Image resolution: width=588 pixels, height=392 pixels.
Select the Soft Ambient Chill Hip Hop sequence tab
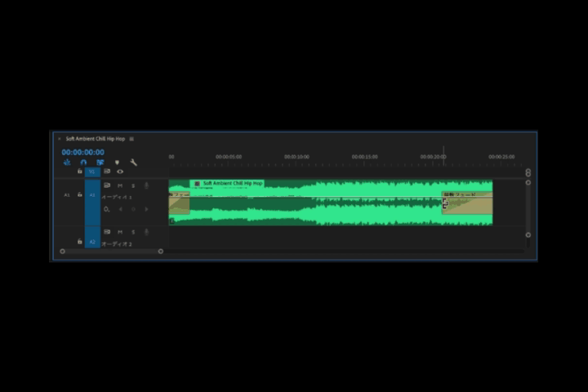pos(96,139)
